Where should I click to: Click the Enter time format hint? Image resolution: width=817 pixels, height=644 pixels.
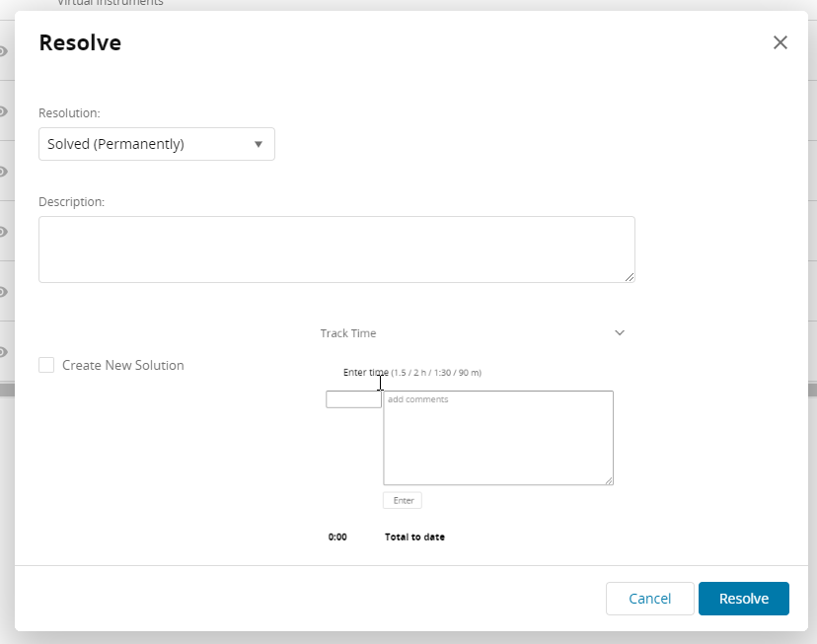pyautogui.click(x=435, y=373)
